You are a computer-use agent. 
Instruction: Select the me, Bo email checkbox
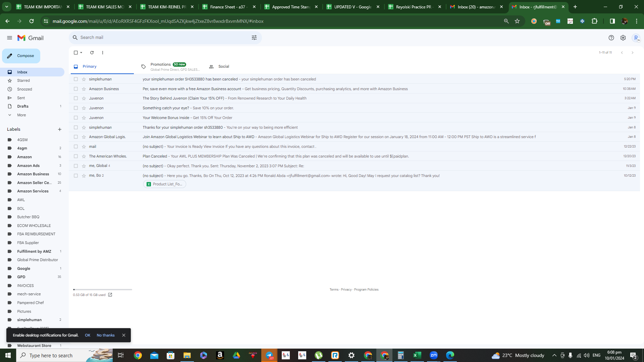coord(76,176)
